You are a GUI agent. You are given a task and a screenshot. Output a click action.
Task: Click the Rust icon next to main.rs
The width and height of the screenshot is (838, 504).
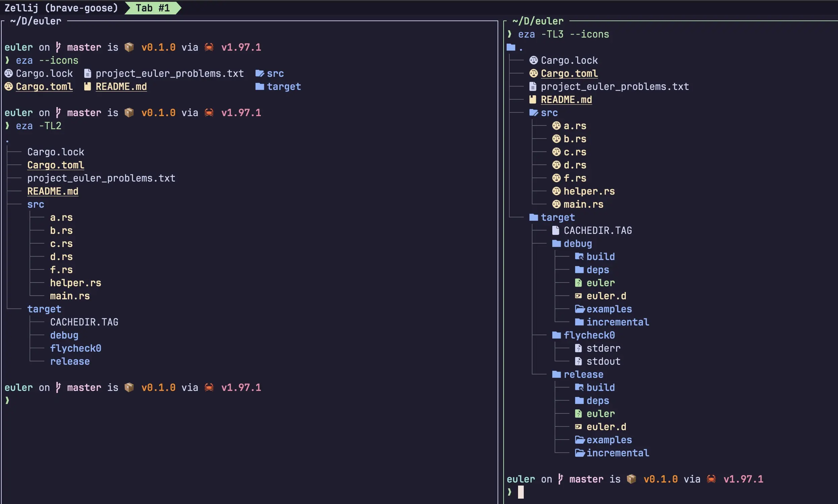(x=556, y=204)
